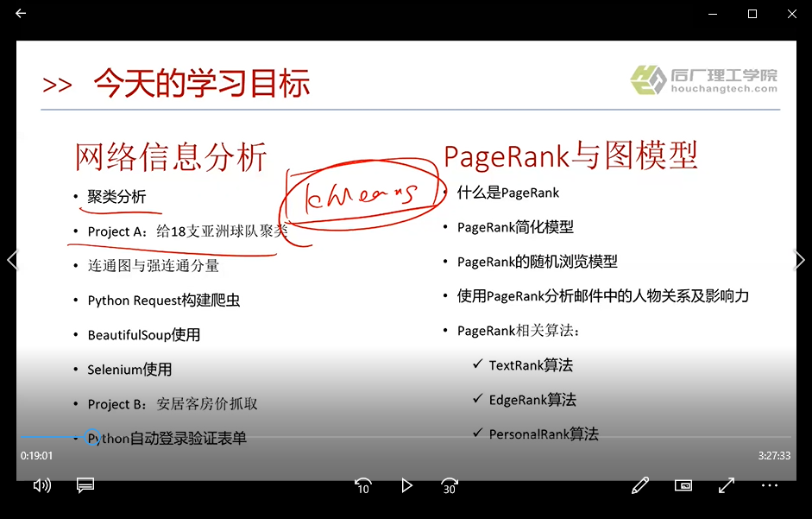The width and height of the screenshot is (812, 519).
Task: Click bullet PageRank相关算法
Action: pyautogui.click(x=518, y=331)
